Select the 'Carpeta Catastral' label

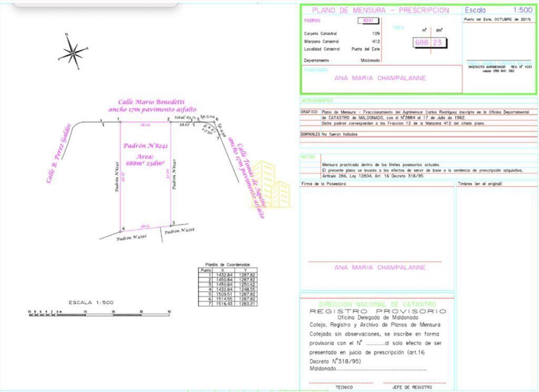(x=321, y=34)
